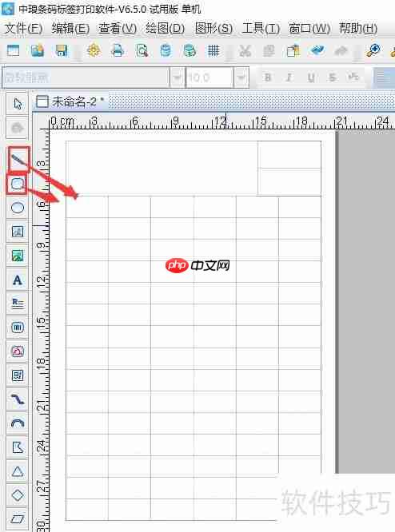
Task: Click the save floppy disk icon
Action: [x=62, y=51]
